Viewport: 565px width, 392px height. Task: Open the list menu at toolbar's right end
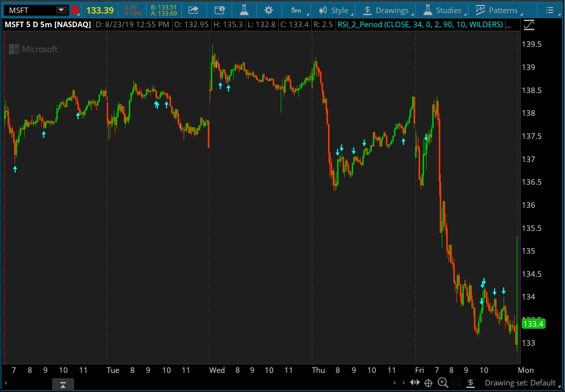coord(550,10)
